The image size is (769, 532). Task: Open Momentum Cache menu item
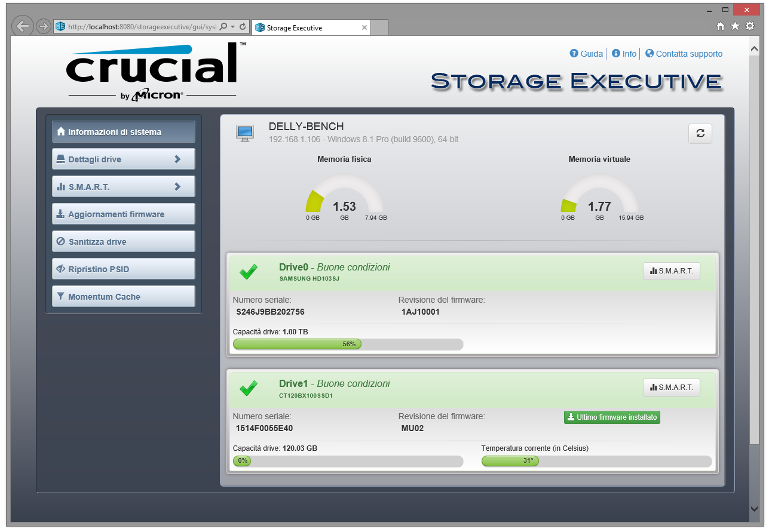point(124,297)
